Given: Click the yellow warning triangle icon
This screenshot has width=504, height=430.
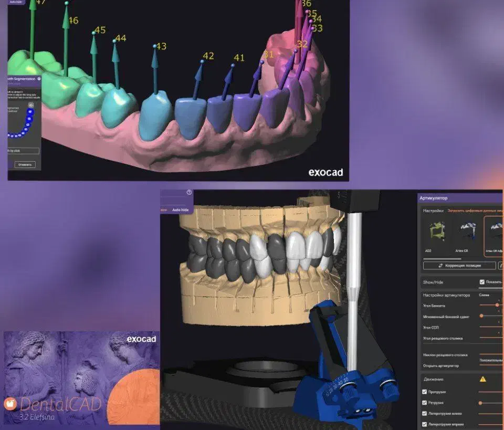Looking at the screenshot, I should (482, 379).
